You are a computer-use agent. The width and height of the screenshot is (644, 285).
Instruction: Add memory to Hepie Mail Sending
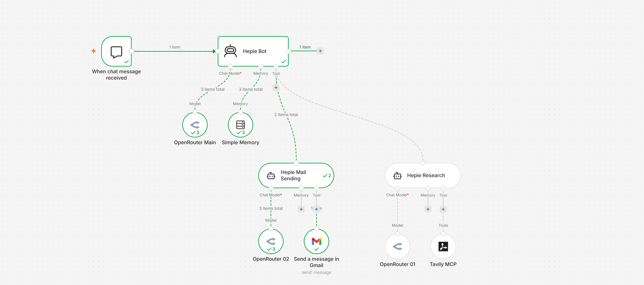(x=301, y=209)
